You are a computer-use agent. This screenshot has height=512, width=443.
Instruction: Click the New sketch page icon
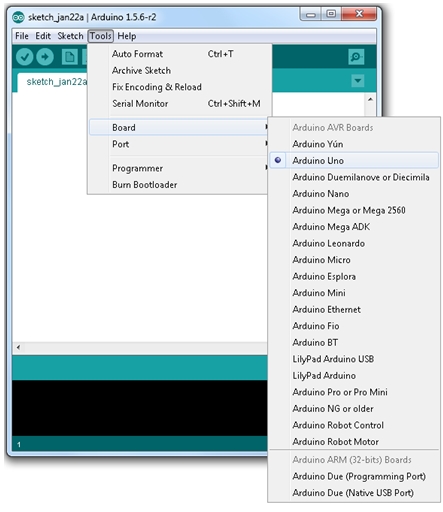pos(70,57)
